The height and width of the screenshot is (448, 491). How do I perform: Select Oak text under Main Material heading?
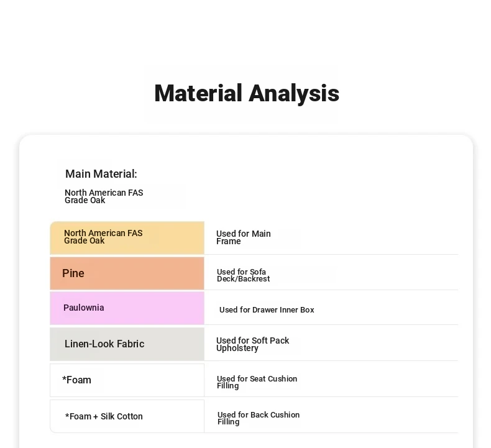pos(104,196)
